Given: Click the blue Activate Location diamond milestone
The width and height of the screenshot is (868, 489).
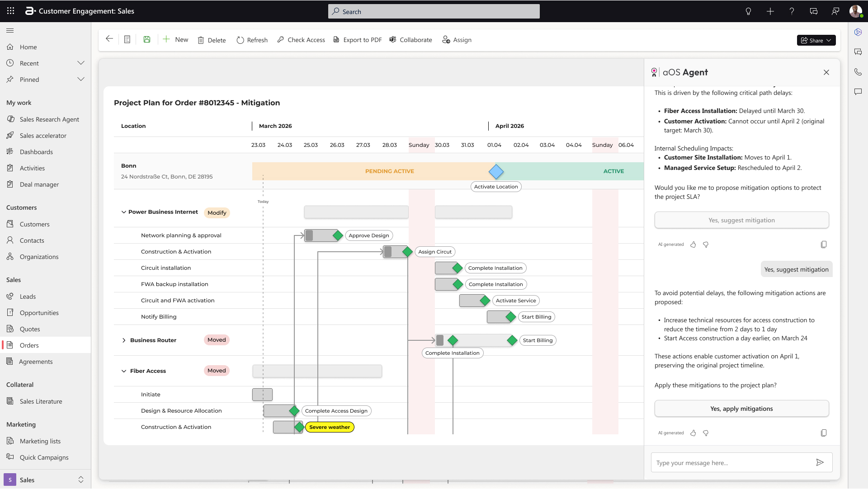Looking at the screenshot, I should [x=496, y=171].
